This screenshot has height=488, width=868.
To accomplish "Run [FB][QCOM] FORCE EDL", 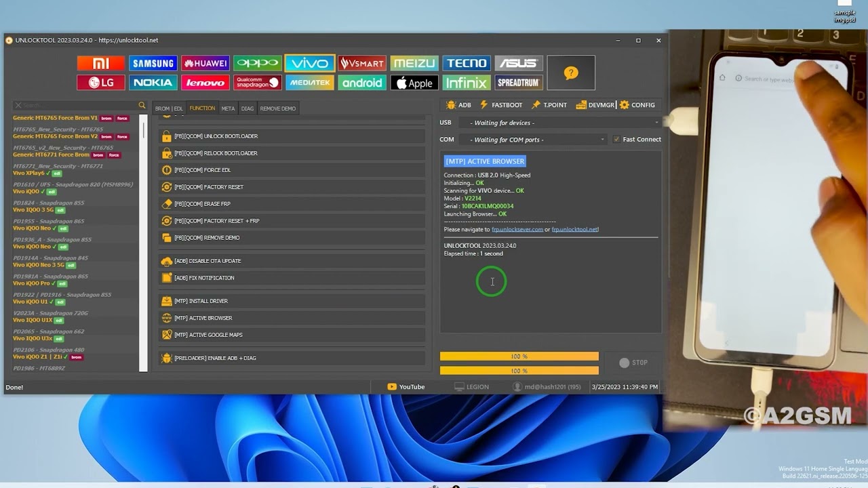I will coord(292,170).
